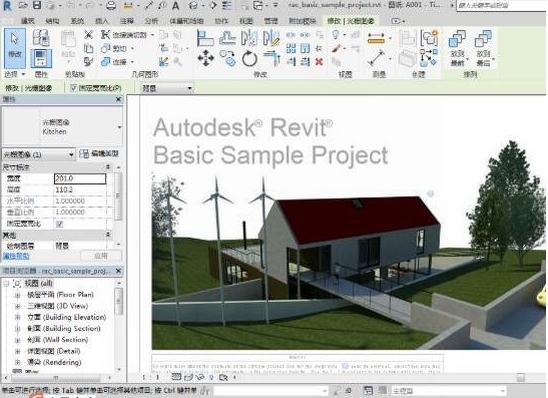This screenshot has height=398, width=548.
Task: Select the Mirror - Draw Axis tool
Action: [271, 38]
